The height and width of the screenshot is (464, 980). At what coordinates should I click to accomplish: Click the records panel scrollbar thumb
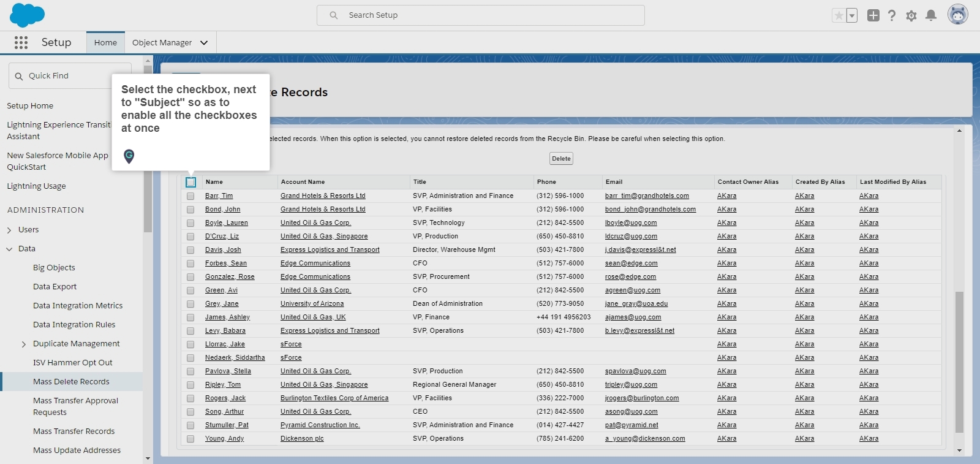click(x=959, y=362)
